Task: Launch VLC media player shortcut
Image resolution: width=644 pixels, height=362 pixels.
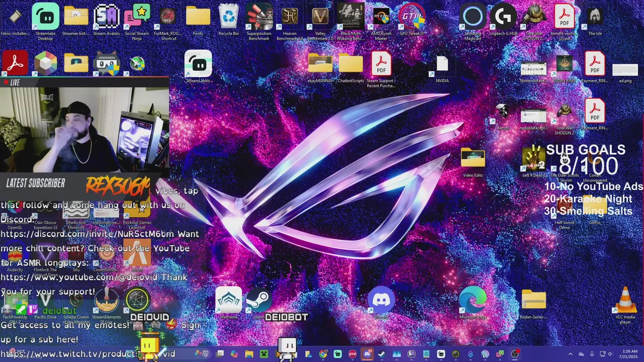Action: (625, 304)
